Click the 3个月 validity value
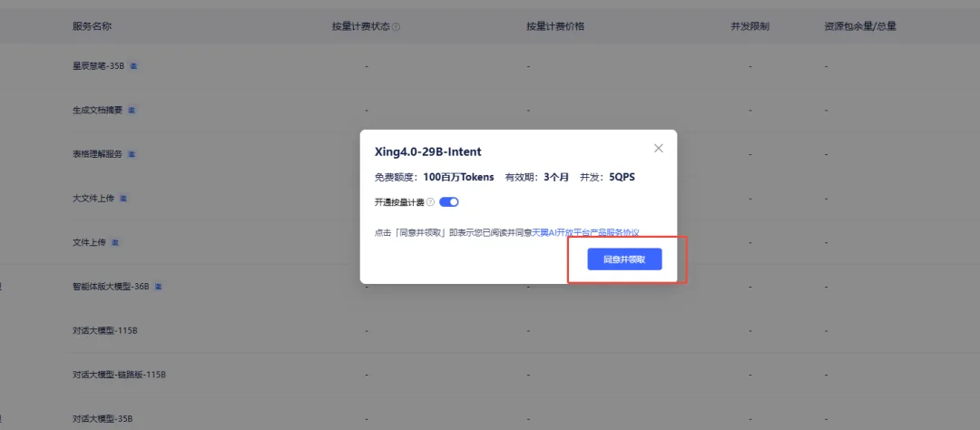This screenshot has width=980, height=430. point(556,177)
